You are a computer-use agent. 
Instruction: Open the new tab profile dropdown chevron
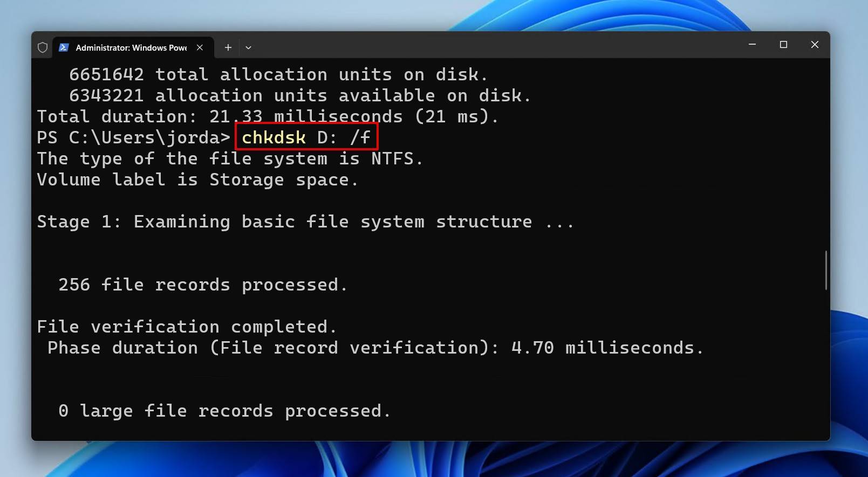coord(249,47)
